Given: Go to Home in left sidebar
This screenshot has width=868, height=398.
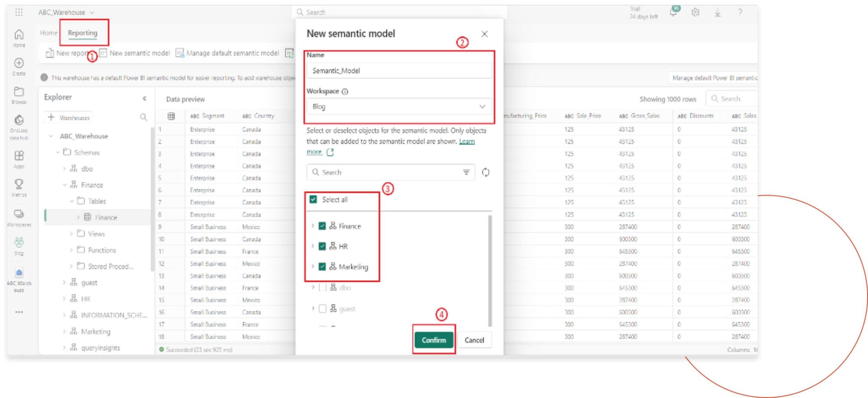Looking at the screenshot, I should pyautogui.click(x=19, y=38).
